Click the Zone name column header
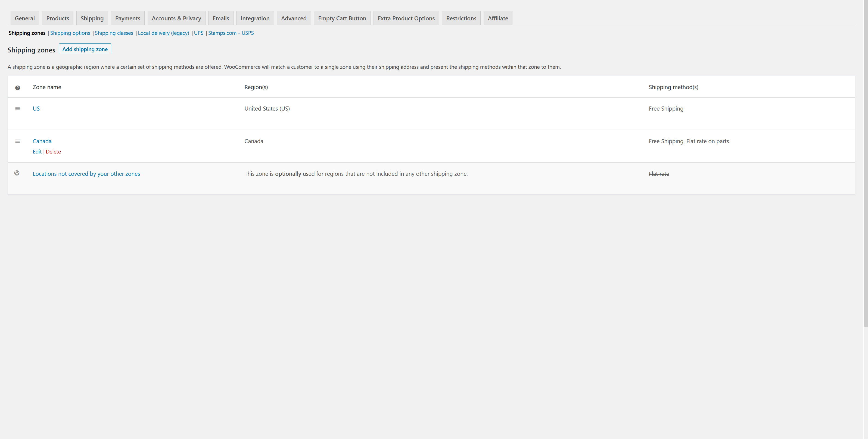 (x=47, y=87)
